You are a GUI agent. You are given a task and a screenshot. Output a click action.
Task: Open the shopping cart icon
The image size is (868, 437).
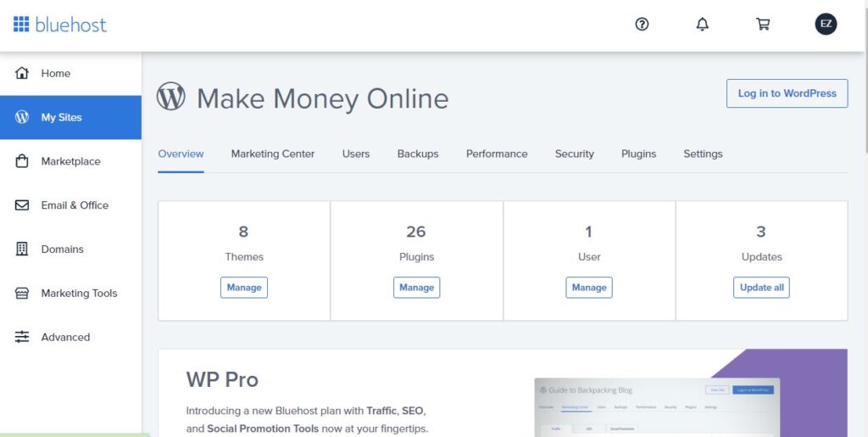click(763, 25)
